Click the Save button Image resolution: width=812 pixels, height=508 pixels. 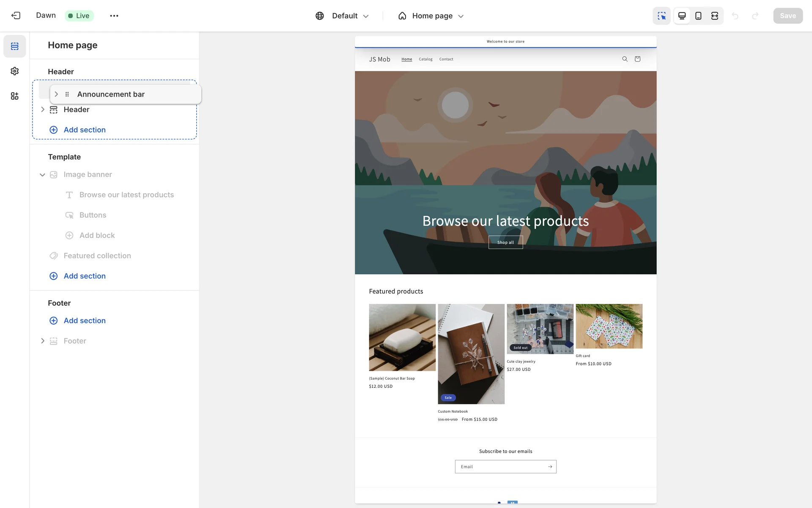(787, 16)
